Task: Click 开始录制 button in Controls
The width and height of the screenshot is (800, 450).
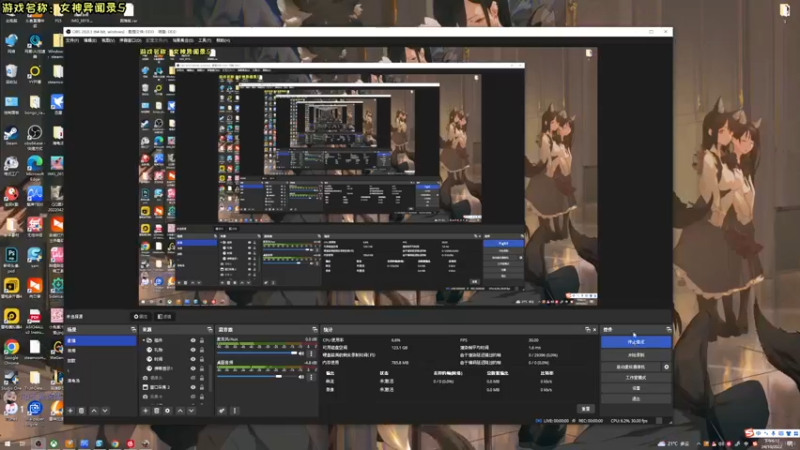Action: [x=636, y=355]
